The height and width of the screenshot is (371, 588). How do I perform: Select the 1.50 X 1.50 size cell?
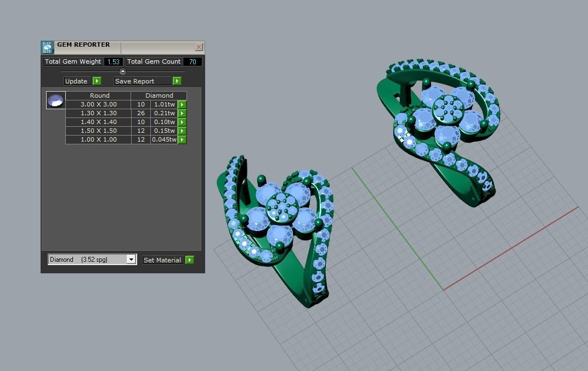tap(99, 131)
